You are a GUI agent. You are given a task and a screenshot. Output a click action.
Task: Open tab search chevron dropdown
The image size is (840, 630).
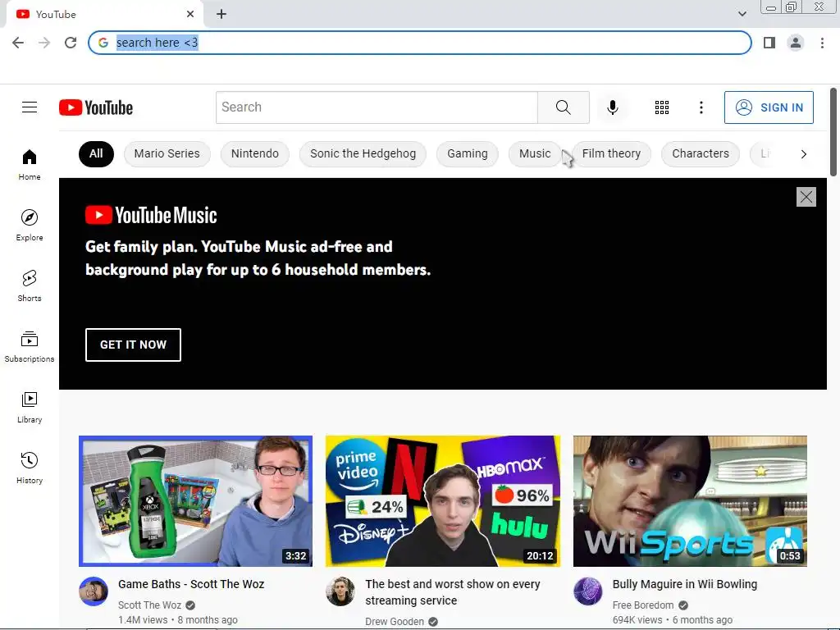click(x=742, y=14)
